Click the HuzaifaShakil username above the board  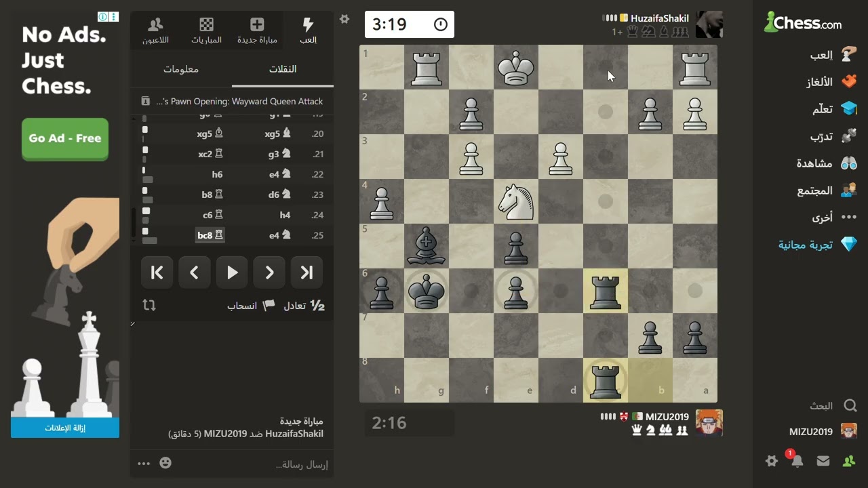659,18
